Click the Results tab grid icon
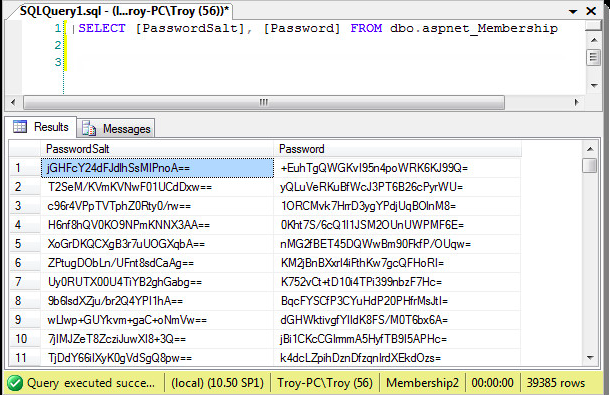 [20, 127]
